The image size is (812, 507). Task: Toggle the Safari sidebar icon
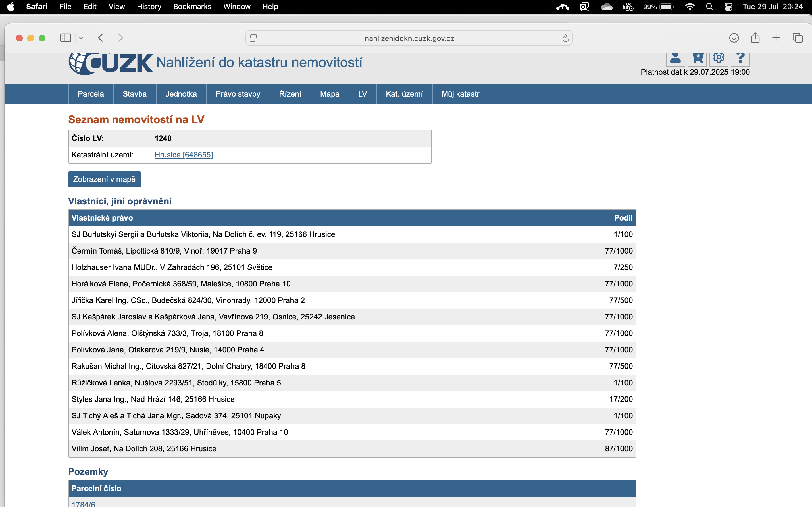[65, 38]
